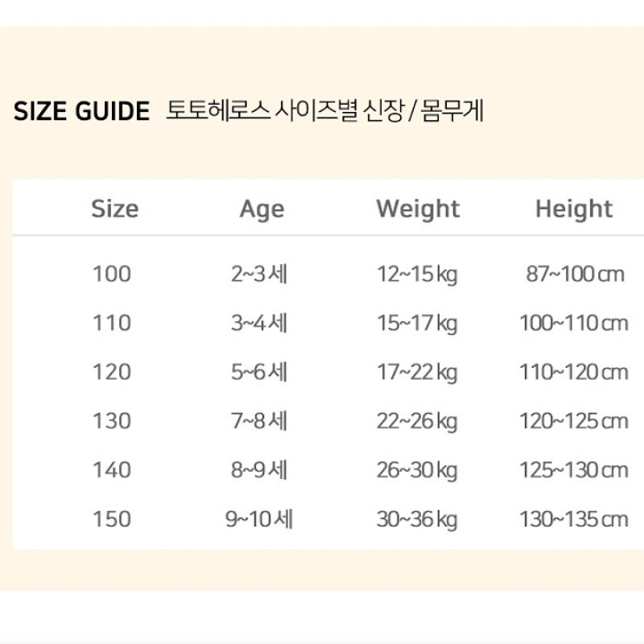Click size 120 in the table

pyautogui.click(x=112, y=373)
